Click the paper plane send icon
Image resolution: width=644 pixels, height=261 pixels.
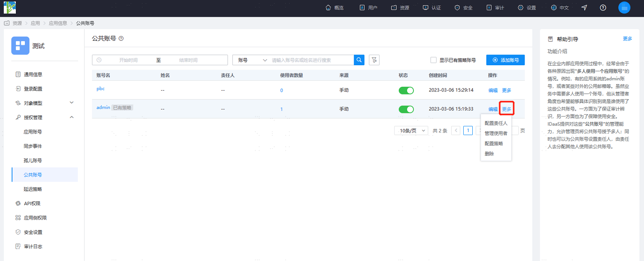point(584,8)
